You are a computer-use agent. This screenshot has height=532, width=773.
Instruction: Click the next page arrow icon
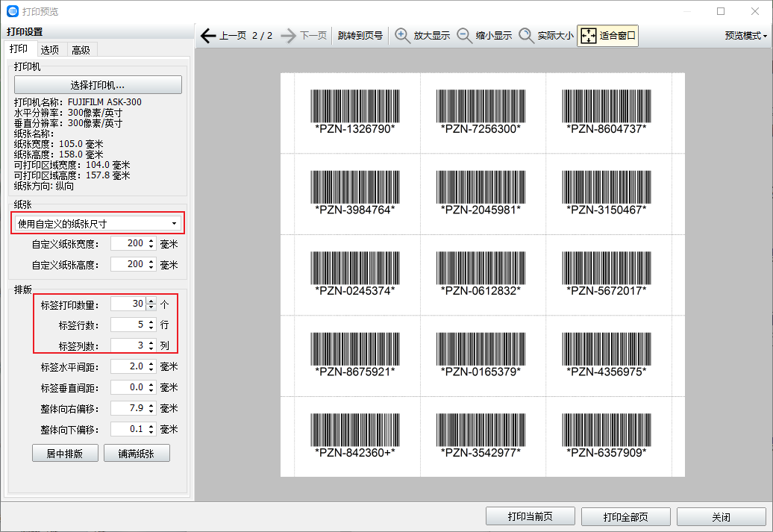289,36
